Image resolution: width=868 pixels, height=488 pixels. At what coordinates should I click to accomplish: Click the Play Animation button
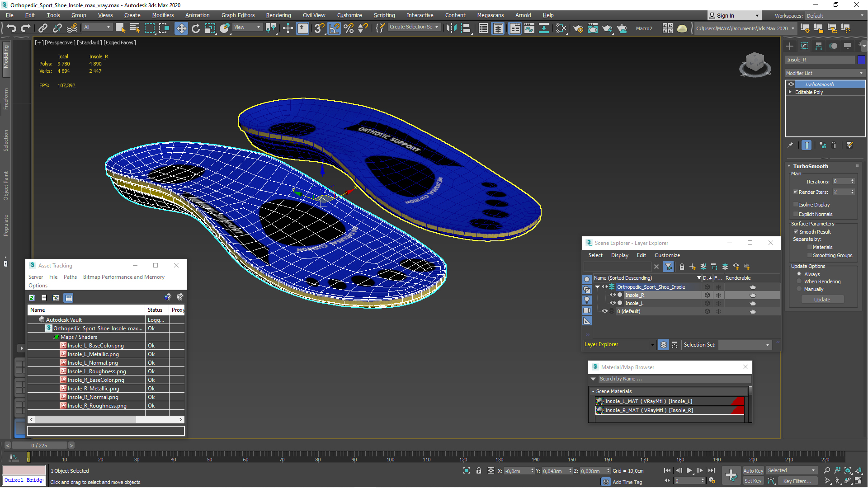[x=689, y=470]
